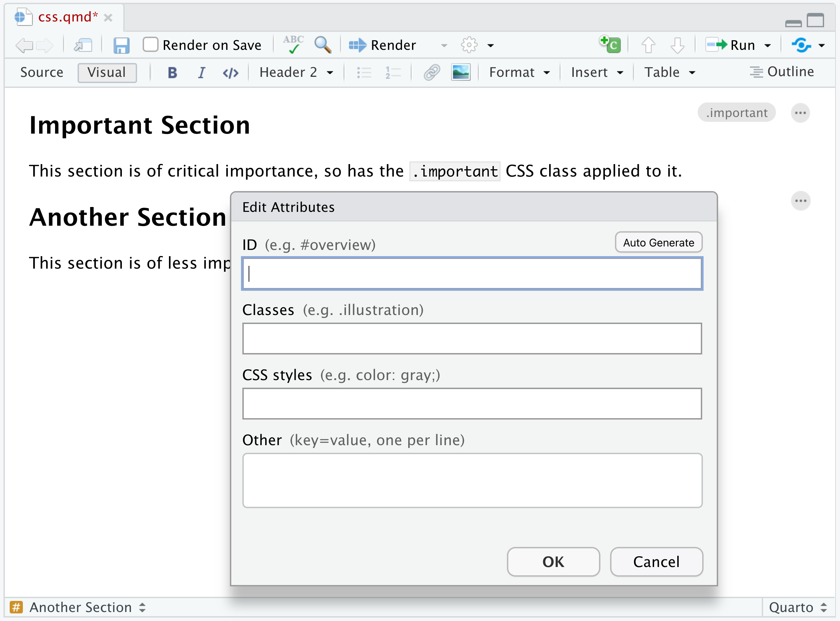Switch to Source editor mode

pos(42,72)
